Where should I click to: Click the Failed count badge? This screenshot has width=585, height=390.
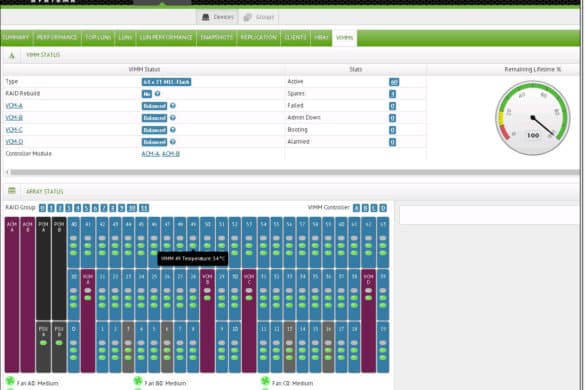click(392, 106)
